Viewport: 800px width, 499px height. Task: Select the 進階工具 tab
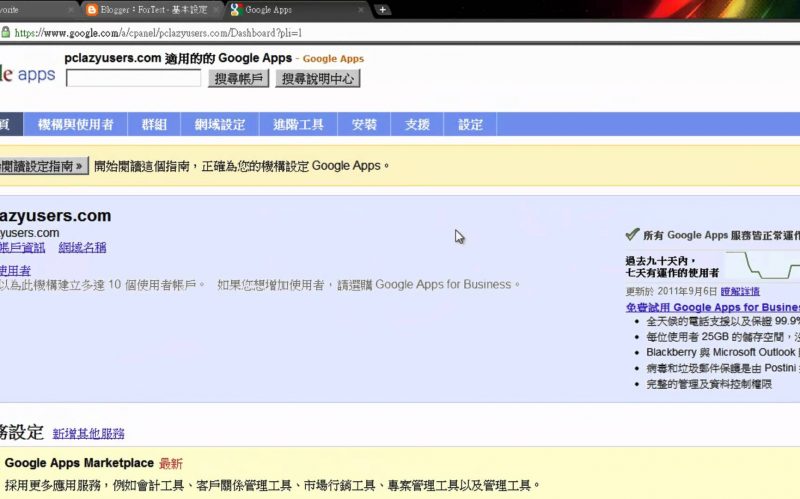[298, 125]
